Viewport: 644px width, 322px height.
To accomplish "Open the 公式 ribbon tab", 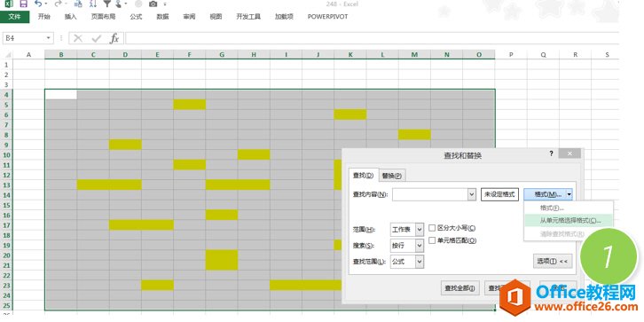I will [x=136, y=17].
